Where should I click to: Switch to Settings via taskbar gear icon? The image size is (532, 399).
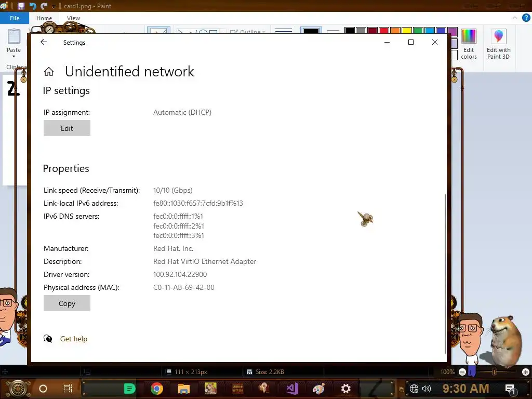click(345, 389)
